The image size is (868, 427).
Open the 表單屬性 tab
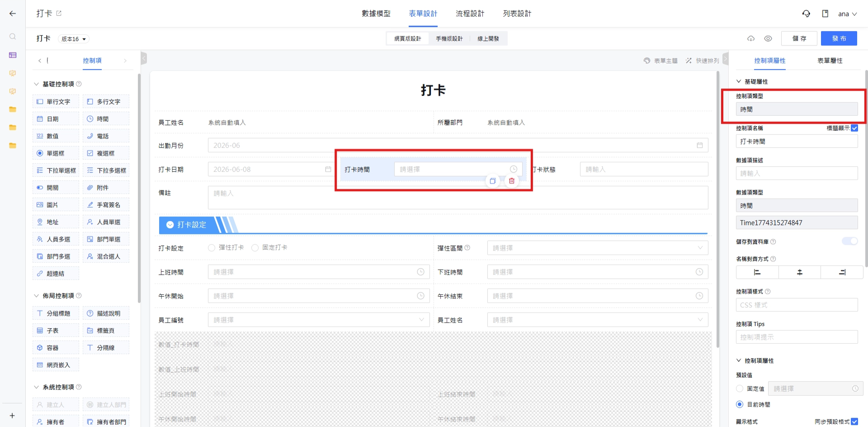tap(830, 61)
